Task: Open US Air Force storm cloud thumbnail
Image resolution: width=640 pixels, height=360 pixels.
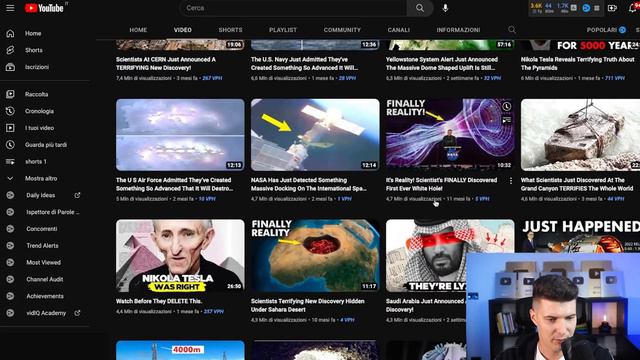Action: (180, 135)
